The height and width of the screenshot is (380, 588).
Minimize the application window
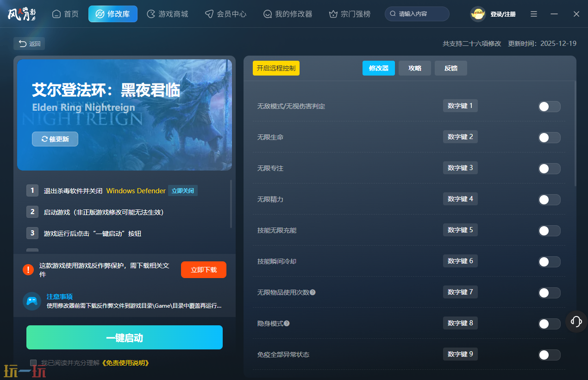[x=554, y=14]
